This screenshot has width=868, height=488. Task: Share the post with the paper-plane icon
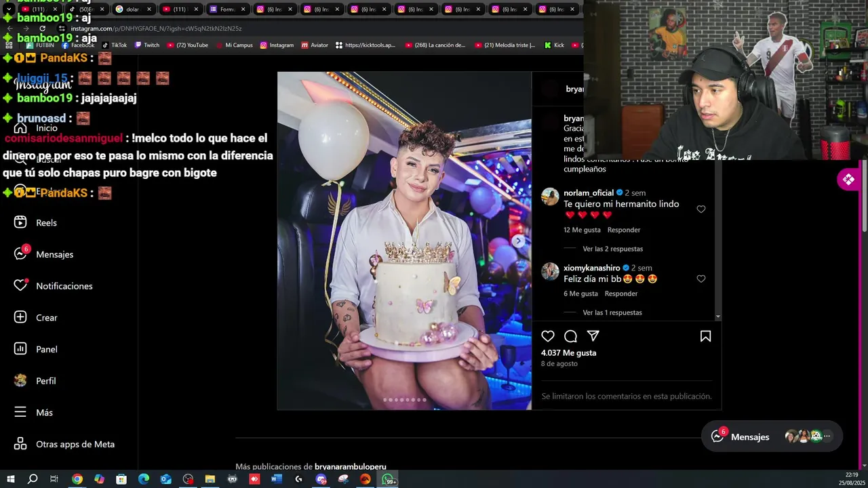593,336
